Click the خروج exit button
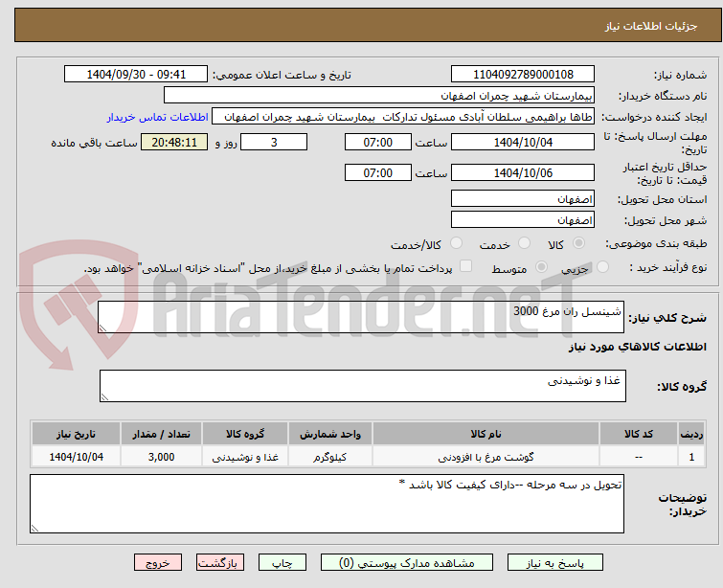The height and width of the screenshot is (588, 723). (158, 563)
